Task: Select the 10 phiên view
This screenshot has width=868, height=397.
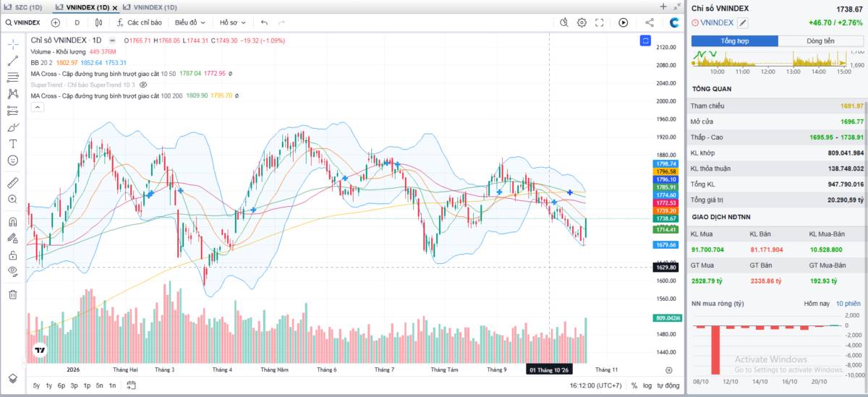Action: click(848, 304)
